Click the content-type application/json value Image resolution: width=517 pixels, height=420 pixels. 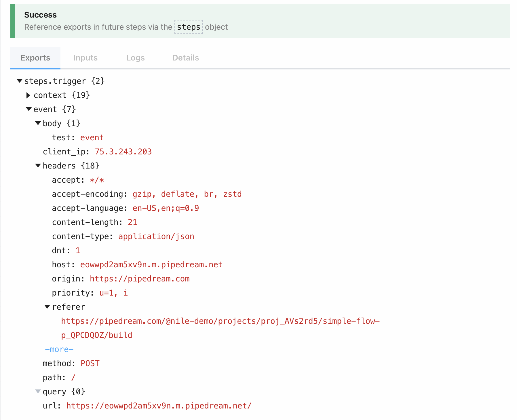[156, 236]
